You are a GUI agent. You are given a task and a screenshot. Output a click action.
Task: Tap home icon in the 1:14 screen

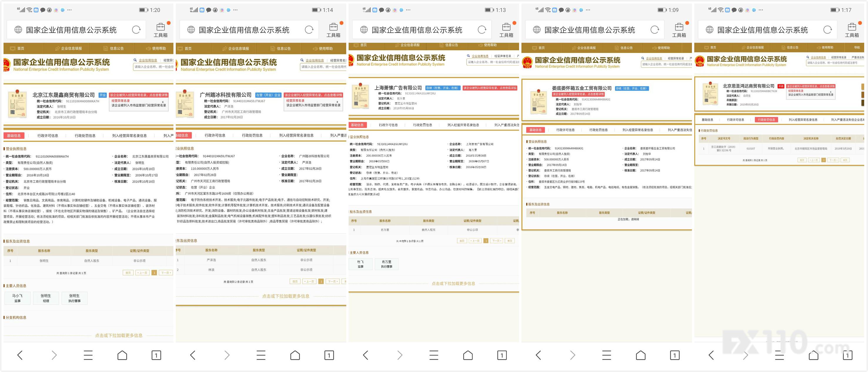pos(295,355)
